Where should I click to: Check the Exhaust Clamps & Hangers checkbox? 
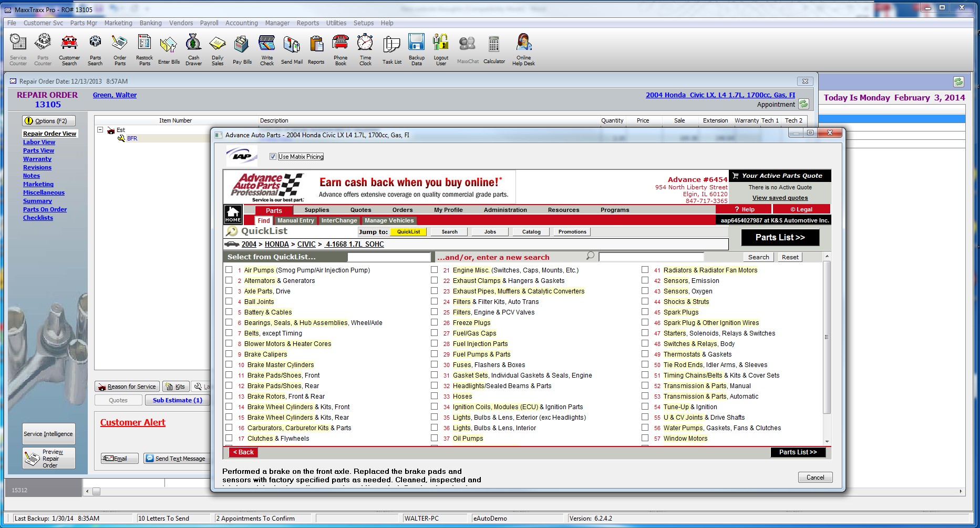click(x=434, y=280)
